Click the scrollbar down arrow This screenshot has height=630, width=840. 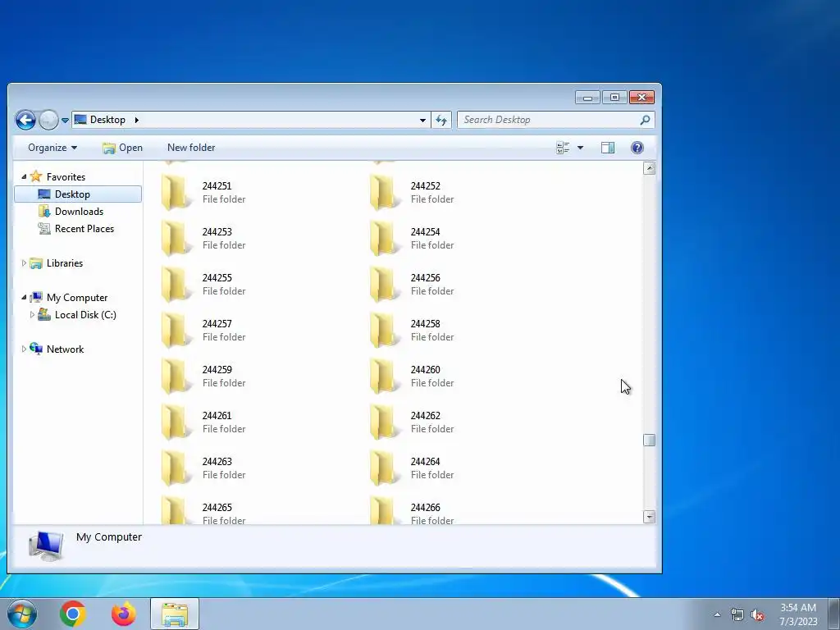(x=650, y=517)
